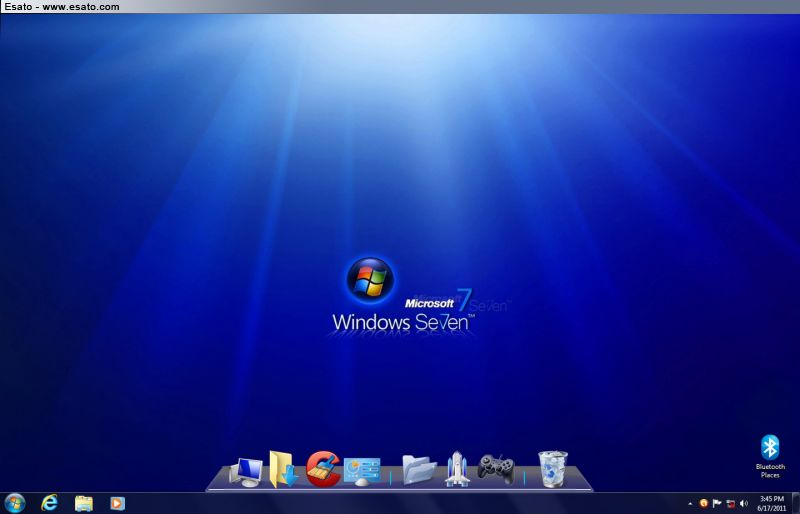800x514 pixels.
Task: Open the Downloads folder in dock
Action: click(x=284, y=469)
